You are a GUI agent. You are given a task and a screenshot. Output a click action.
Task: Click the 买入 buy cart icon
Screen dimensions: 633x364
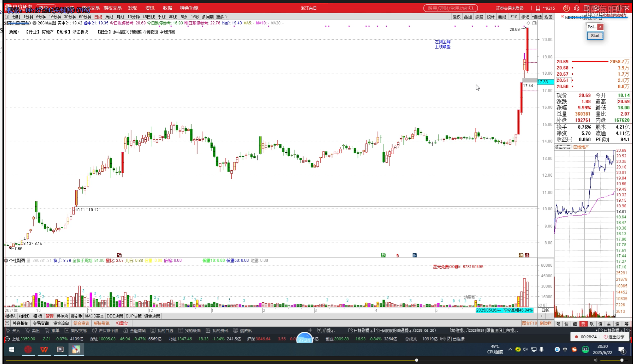pos(8,331)
